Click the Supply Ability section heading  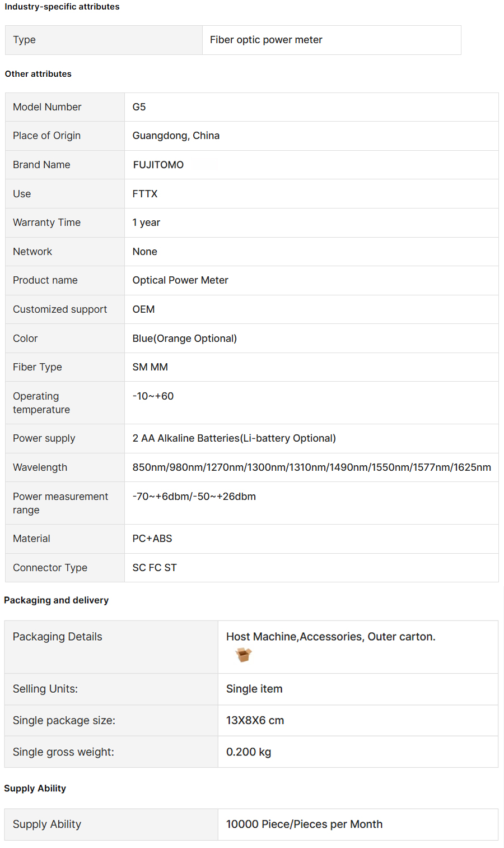tap(35, 789)
